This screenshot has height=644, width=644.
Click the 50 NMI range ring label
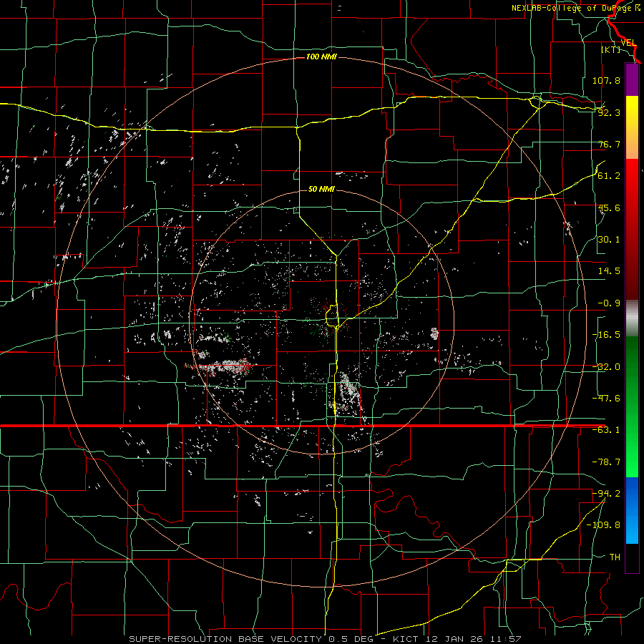point(321,189)
